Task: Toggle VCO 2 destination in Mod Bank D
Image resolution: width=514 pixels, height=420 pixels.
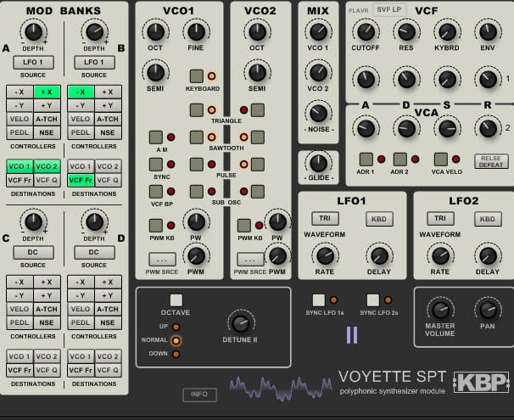Action: coord(108,356)
